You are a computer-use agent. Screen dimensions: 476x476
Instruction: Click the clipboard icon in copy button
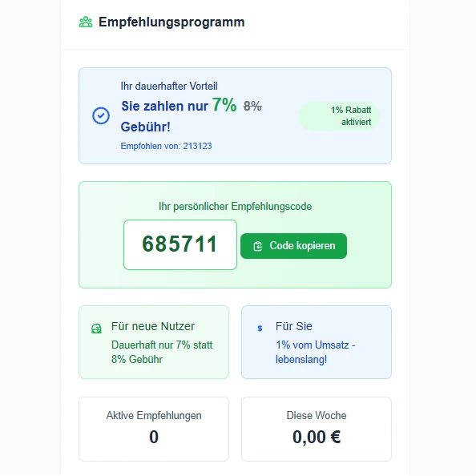(258, 246)
